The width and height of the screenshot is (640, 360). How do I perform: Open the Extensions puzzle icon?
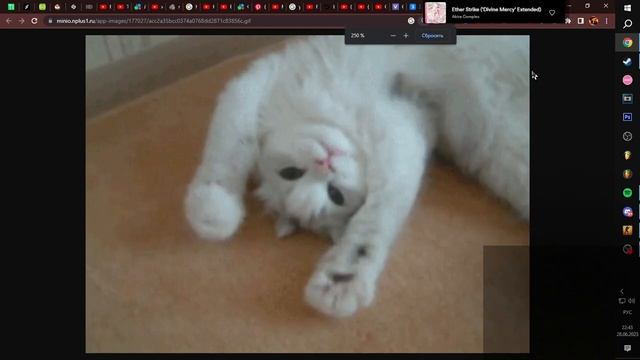tap(568, 21)
